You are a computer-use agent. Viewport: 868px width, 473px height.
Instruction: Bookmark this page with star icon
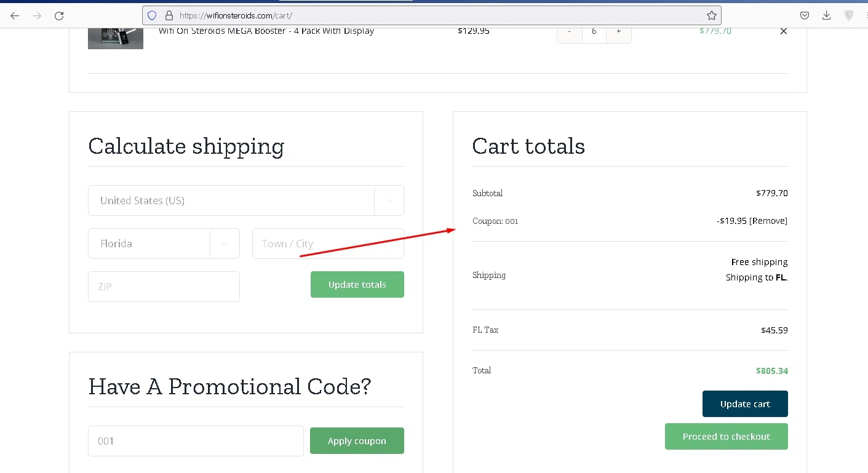click(x=711, y=15)
